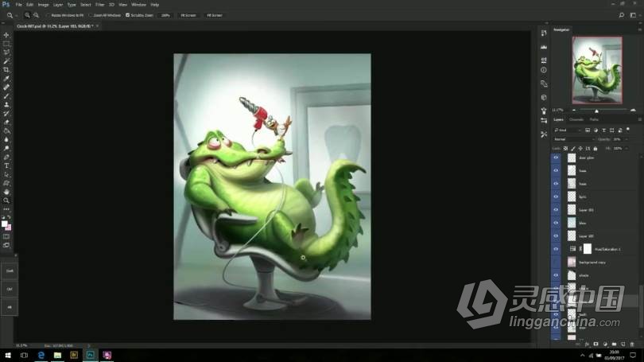Open the blend mode Normal dropdown
Screen dimensions: 644x362
pyautogui.click(x=573, y=139)
